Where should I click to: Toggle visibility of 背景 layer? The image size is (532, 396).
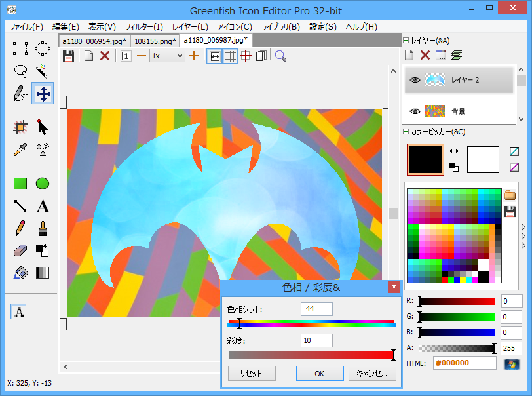click(415, 111)
